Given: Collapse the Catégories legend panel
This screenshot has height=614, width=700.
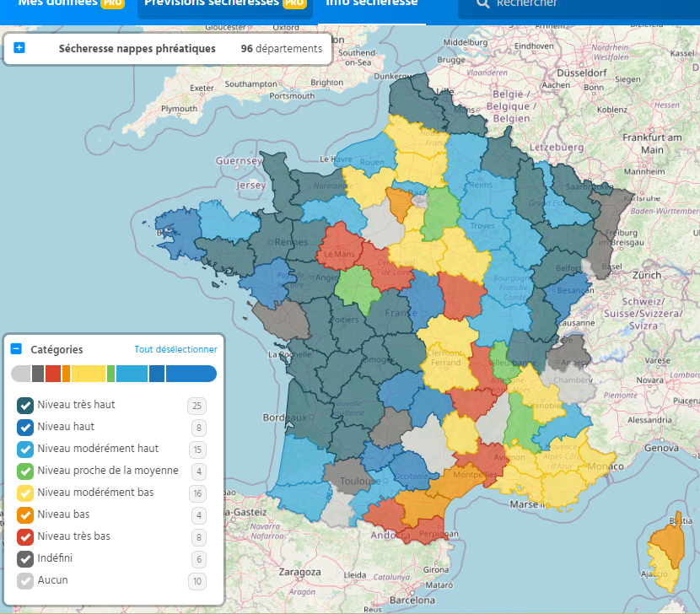Looking at the screenshot, I should click(16, 349).
